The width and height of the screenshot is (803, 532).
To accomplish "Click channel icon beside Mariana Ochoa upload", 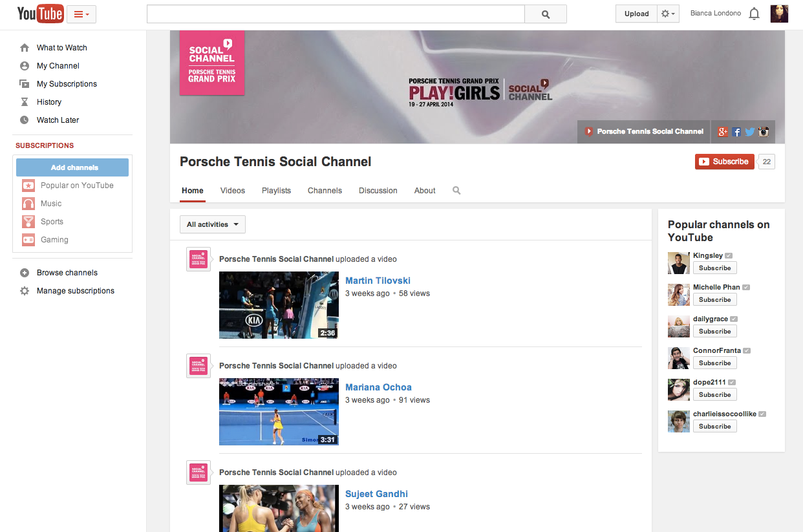I will pos(198,366).
